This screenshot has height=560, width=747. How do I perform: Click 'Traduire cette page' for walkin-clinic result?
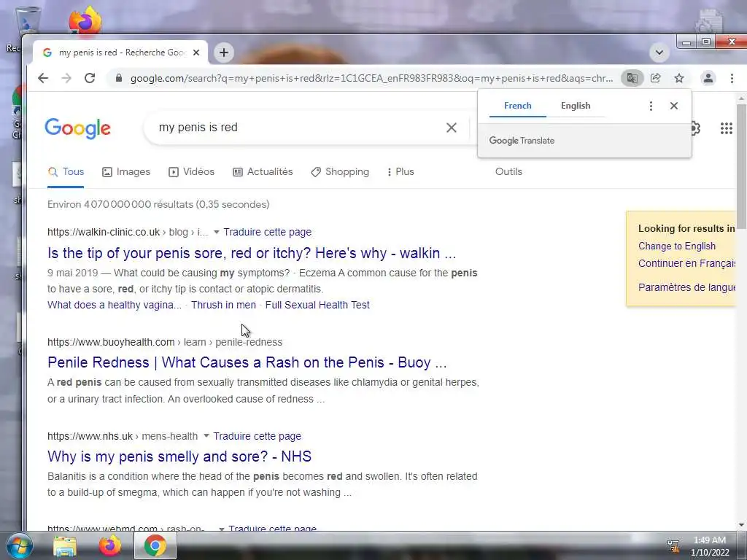tap(267, 232)
